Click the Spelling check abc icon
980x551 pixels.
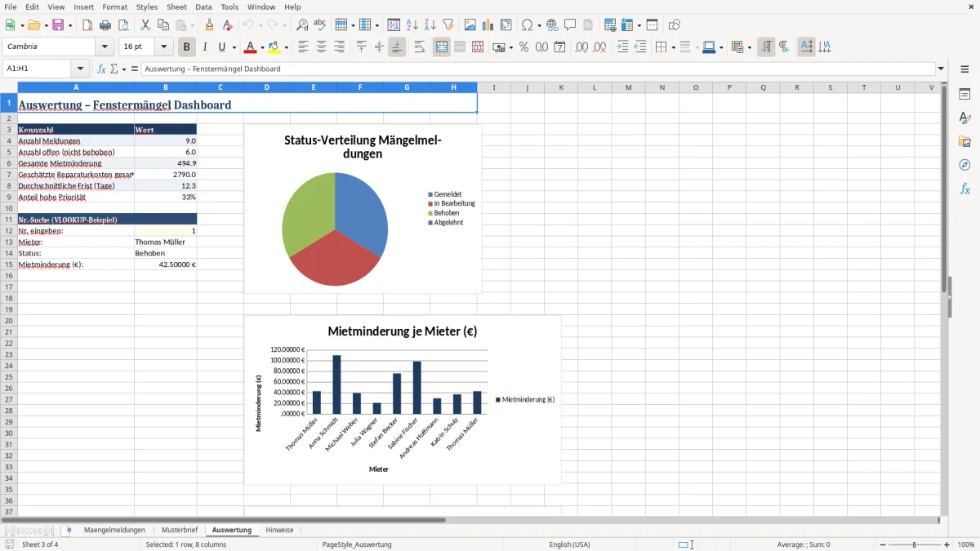pyautogui.click(x=320, y=25)
